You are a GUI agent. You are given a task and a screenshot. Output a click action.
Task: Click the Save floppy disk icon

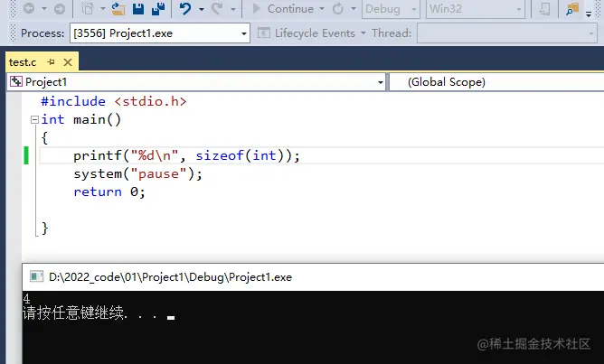coord(138,8)
